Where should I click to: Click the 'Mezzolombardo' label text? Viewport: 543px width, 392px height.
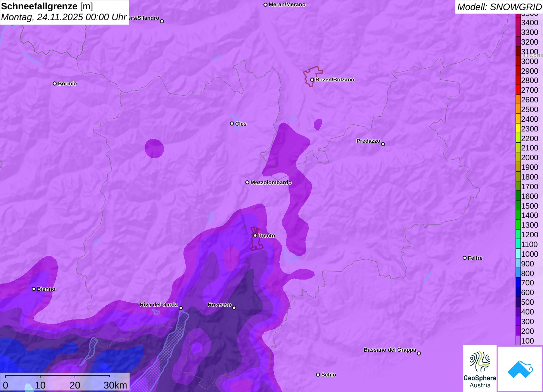271,182
